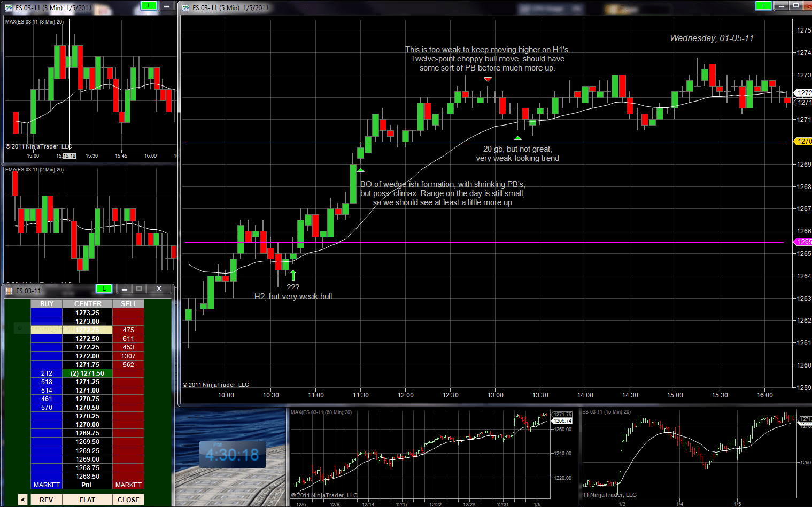Click the green (2) 1271.50 position cell

(x=87, y=373)
